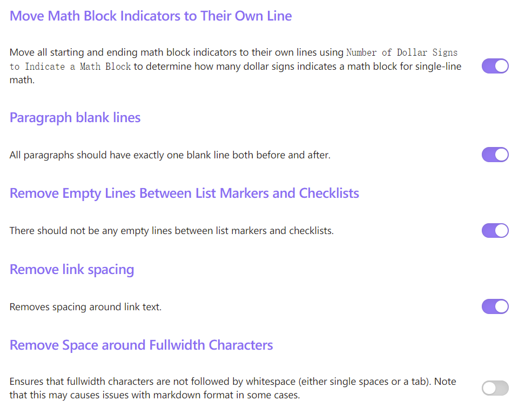
Task: Disable the Move Math Block Indicators toggle
Action: (495, 66)
